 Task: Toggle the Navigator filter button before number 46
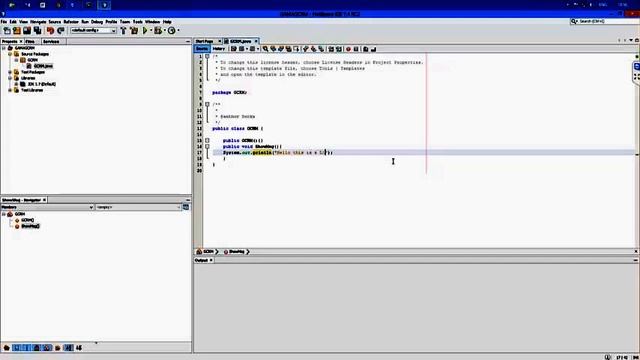click(68, 348)
